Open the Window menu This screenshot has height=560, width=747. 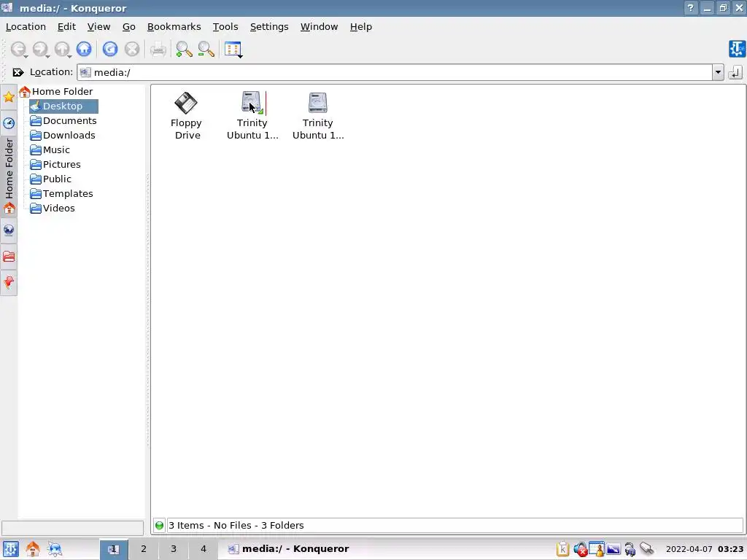pos(320,27)
